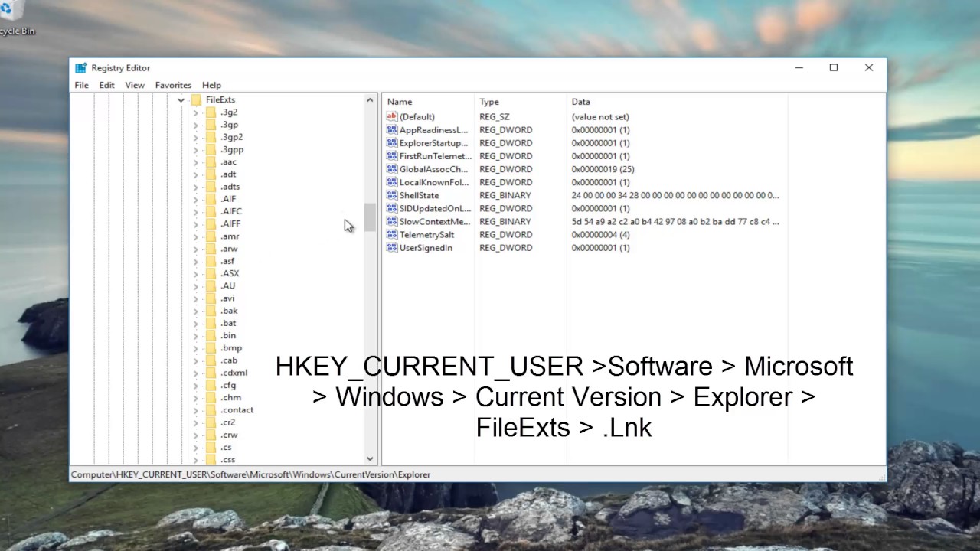Select the .adts key in the tree
980x551 pixels.
click(230, 187)
